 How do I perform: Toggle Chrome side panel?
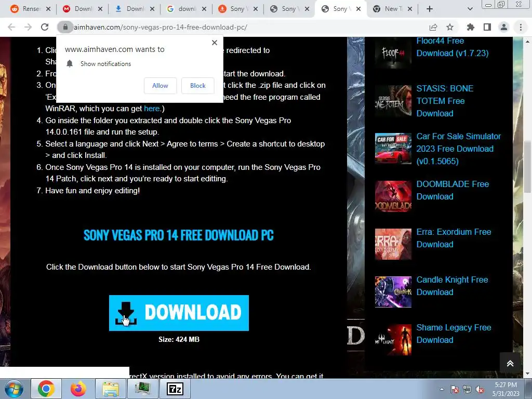point(487,27)
